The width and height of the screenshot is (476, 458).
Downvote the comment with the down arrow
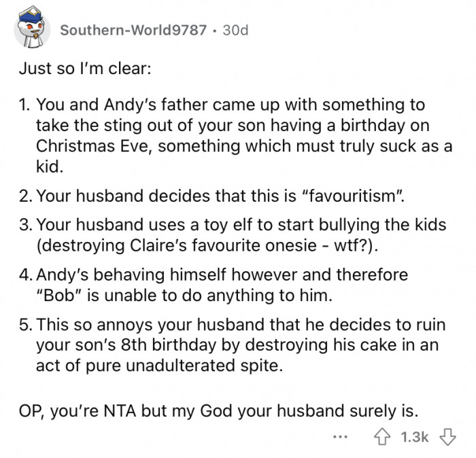tap(447, 437)
